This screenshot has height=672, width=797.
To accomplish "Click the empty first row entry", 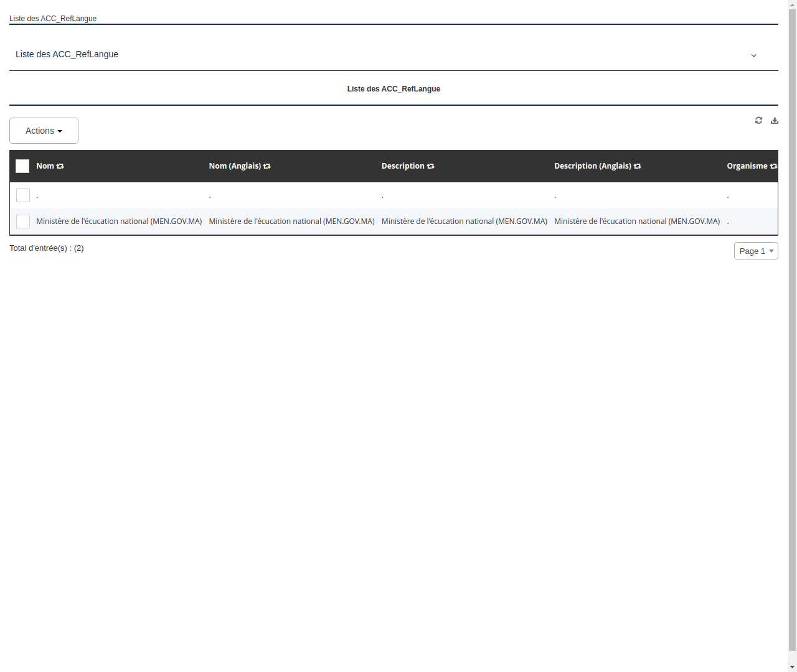I will pos(37,195).
